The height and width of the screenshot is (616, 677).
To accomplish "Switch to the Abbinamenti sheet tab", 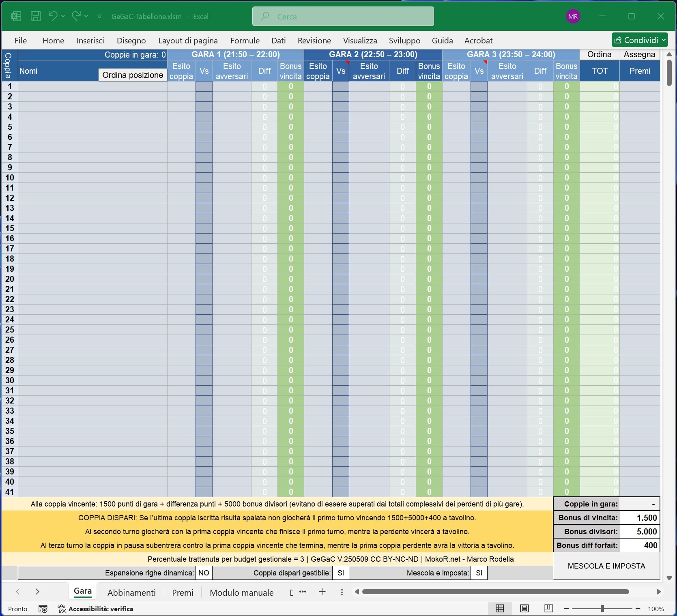I will point(131,592).
